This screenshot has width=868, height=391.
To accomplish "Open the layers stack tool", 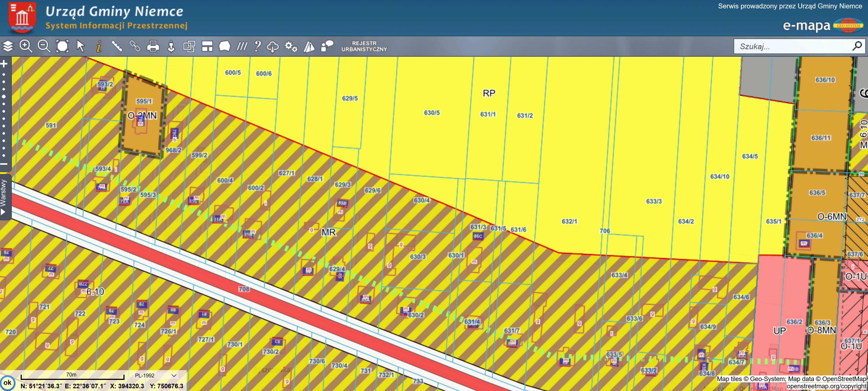I will tap(8, 46).
